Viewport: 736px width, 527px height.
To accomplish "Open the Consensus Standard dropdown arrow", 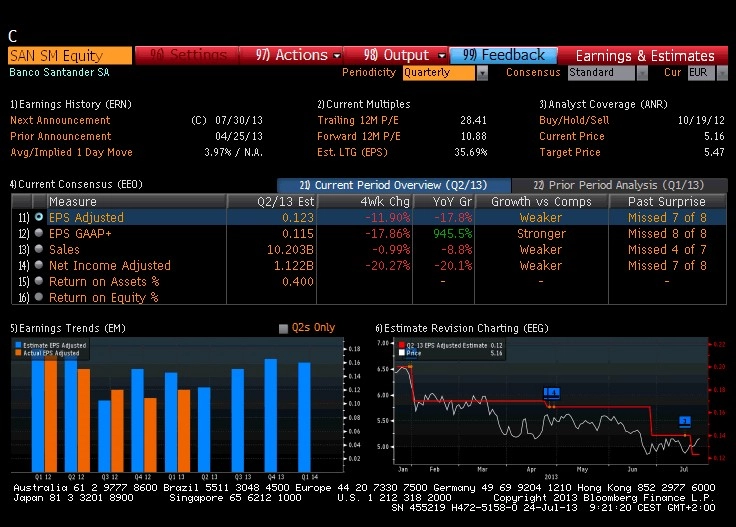I will coord(642,73).
